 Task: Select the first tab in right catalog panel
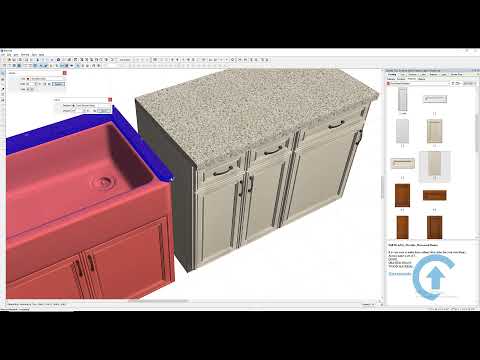[x=392, y=74]
